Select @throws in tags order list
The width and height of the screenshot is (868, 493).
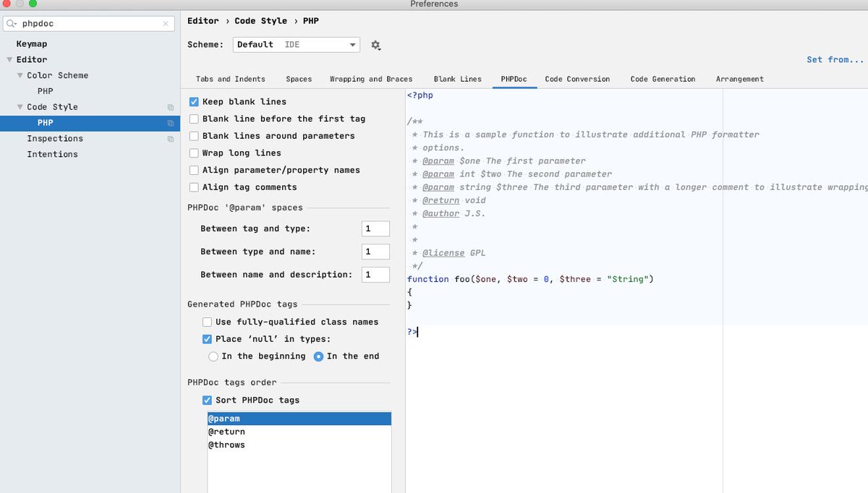pos(299,445)
